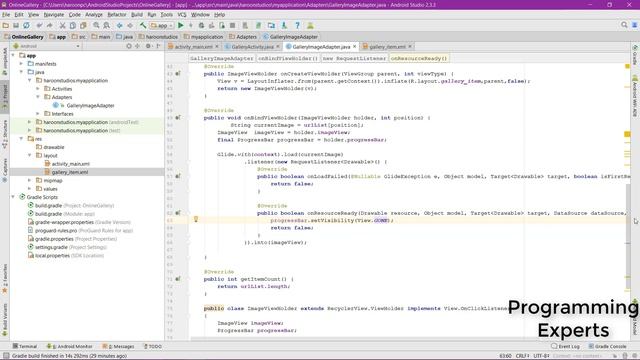Click the override gutter icon beside onResourceReady
This screenshot has height=360, width=640.
click(178, 213)
